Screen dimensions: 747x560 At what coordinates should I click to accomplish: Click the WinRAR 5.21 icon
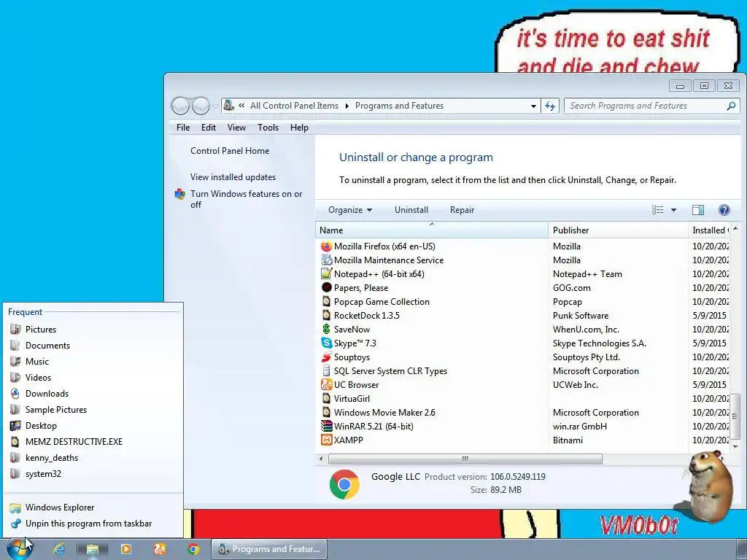pos(326,426)
